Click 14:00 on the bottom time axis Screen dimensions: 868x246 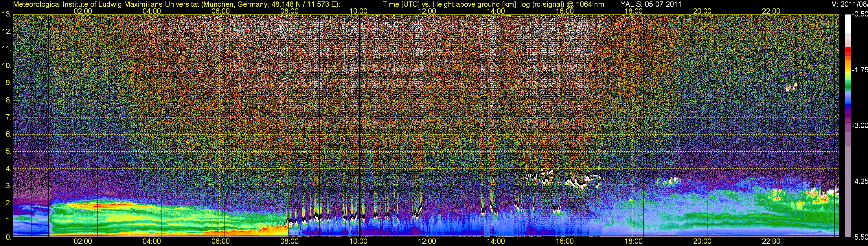pyautogui.click(x=496, y=241)
